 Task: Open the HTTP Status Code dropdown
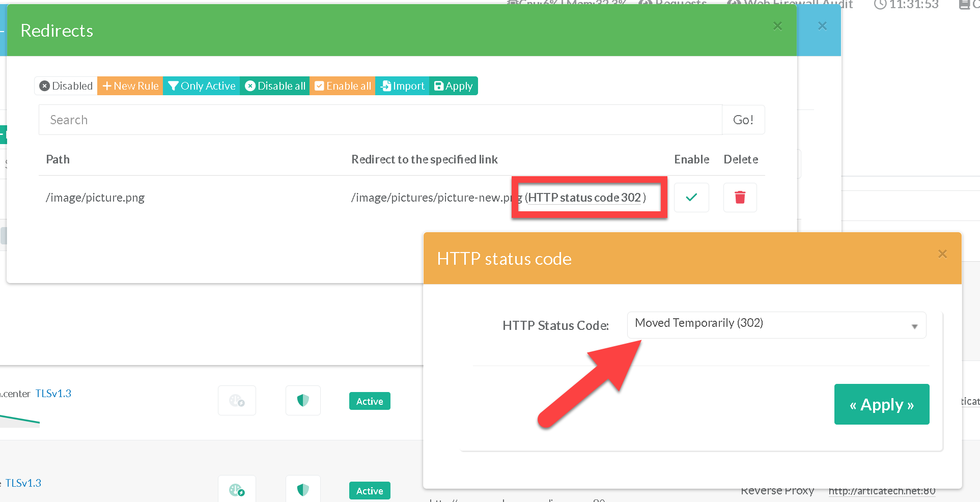point(769,324)
